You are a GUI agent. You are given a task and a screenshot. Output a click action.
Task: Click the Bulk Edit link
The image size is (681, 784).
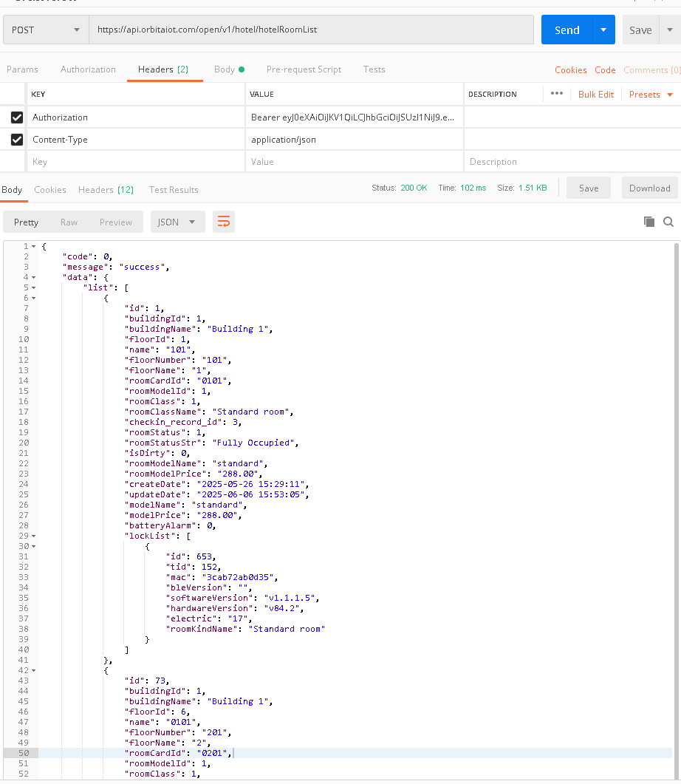(x=595, y=95)
